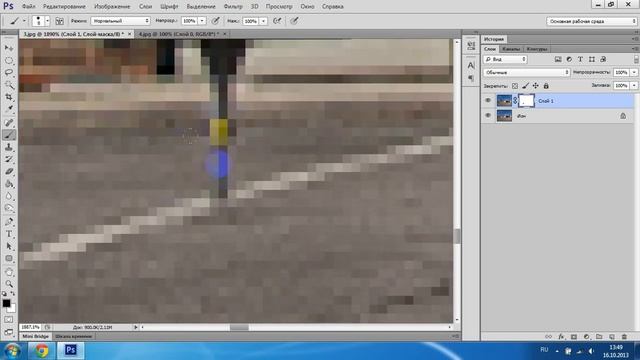
Task: Open the layer opacity arrow
Action: point(634,72)
